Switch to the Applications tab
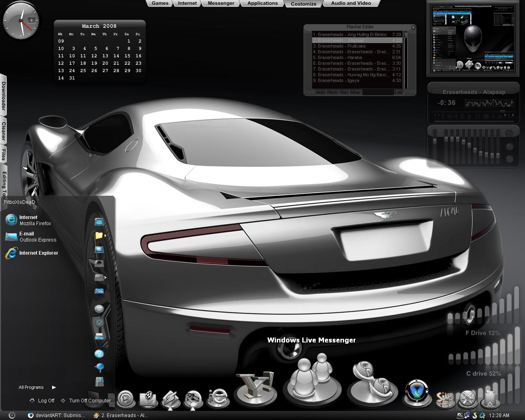Image resolution: width=525 pixels, height=420 pixels. click(262, 3)
